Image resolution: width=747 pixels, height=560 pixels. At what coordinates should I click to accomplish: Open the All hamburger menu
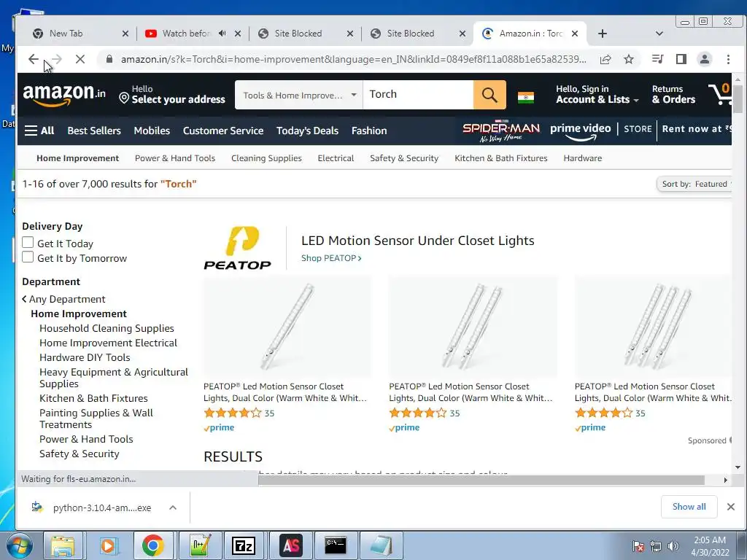click(x=39, y=131)
